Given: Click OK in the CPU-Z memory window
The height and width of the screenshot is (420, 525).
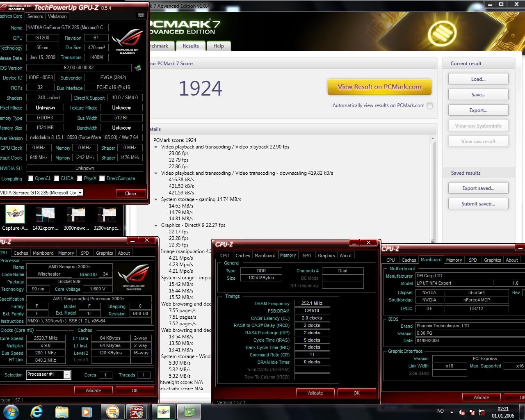Looking at the screenshot, I should coord(356,393).
